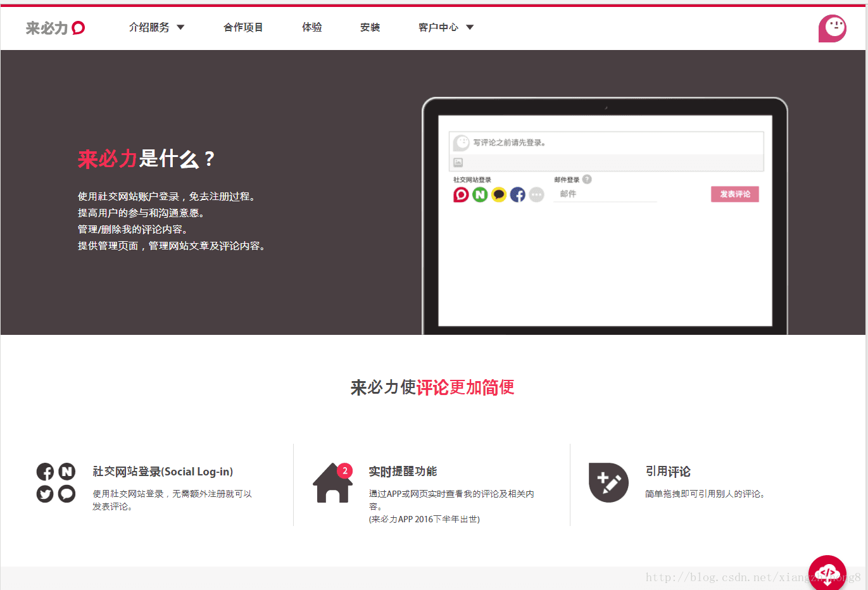Click the 社交网站登录 label in the mockup
This screenshot has width=868, height=590.
tap(472, 180)
